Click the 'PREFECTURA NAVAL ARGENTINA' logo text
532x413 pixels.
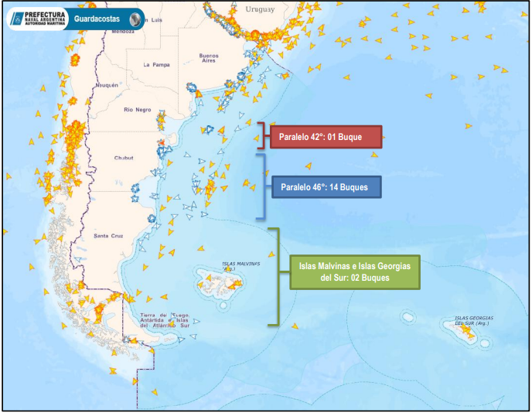(x=45, y=19)
